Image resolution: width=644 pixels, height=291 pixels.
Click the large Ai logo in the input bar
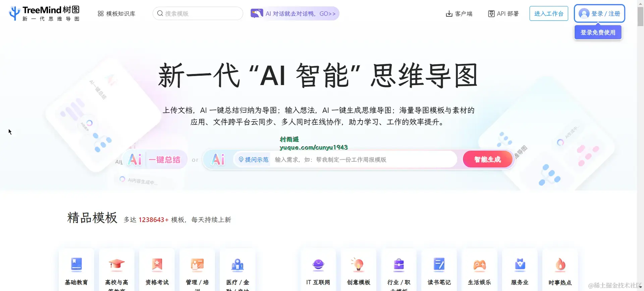(x=218, y=159)
